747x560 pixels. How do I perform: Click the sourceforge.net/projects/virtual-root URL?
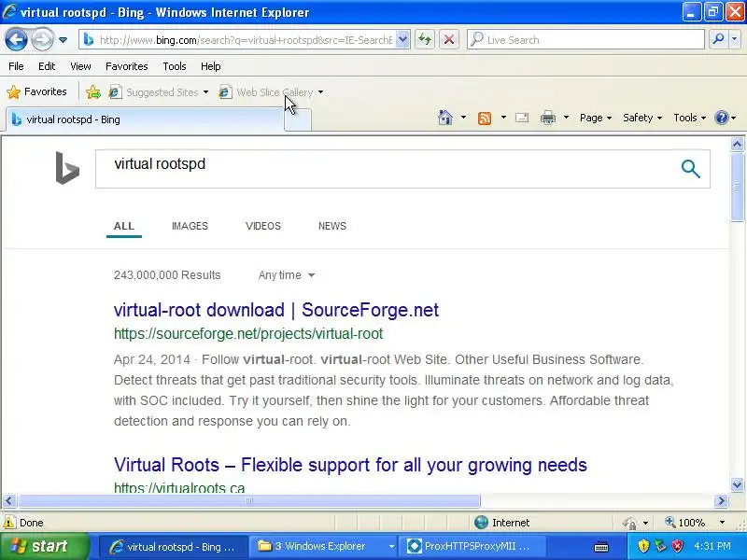click(248, 334)
